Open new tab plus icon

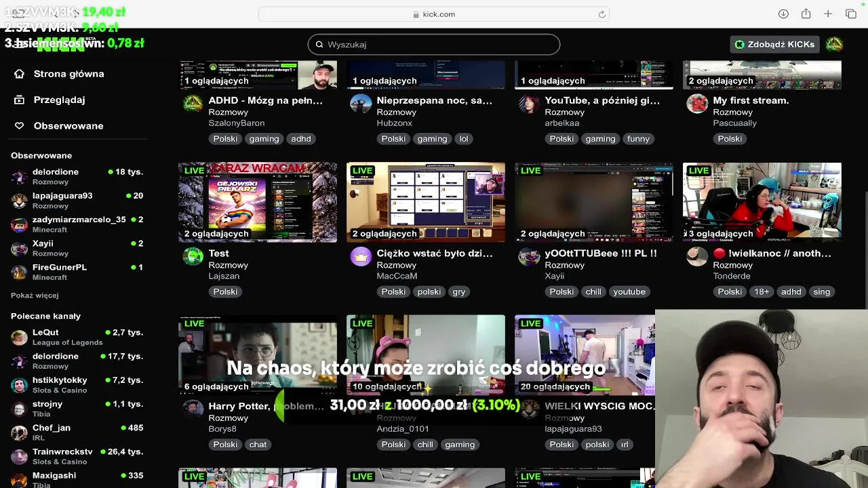tap(828, 14)
